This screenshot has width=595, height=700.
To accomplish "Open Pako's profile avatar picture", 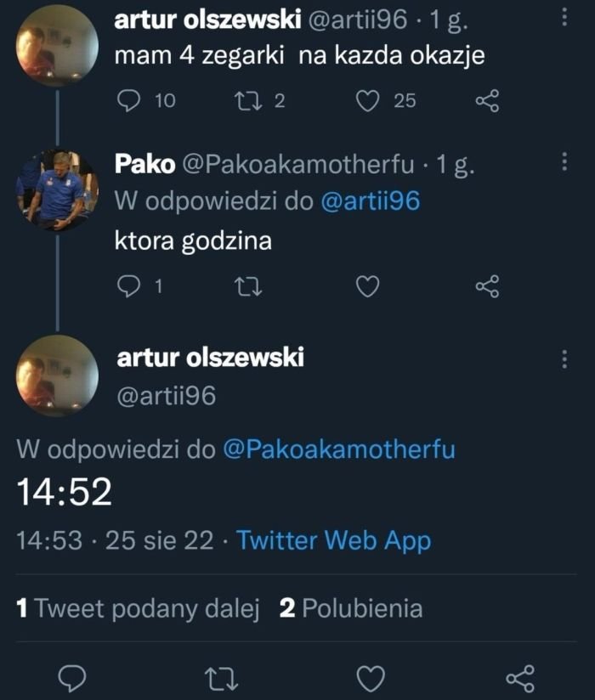I will click(57, 191).
